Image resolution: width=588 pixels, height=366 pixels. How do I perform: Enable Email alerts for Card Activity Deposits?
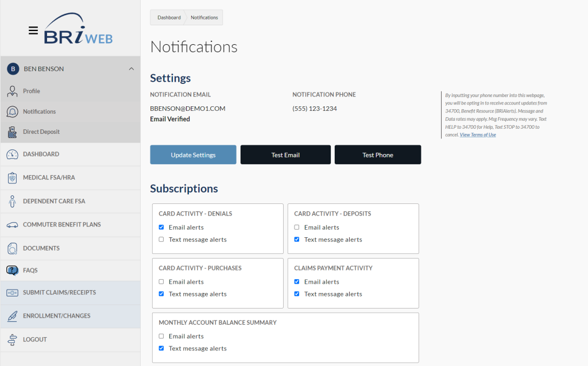297,228
